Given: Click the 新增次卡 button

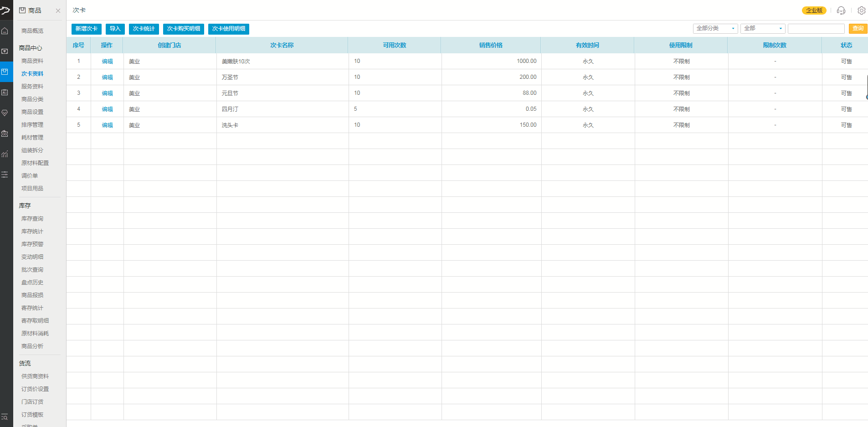Looking at the screenshot, I should click(x=87, y=29).
